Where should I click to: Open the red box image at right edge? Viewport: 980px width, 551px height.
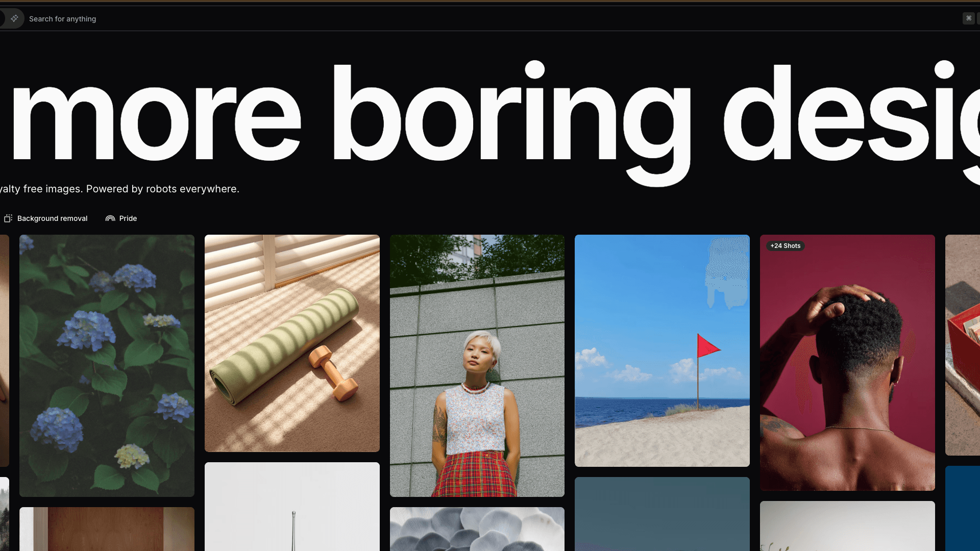963,345
